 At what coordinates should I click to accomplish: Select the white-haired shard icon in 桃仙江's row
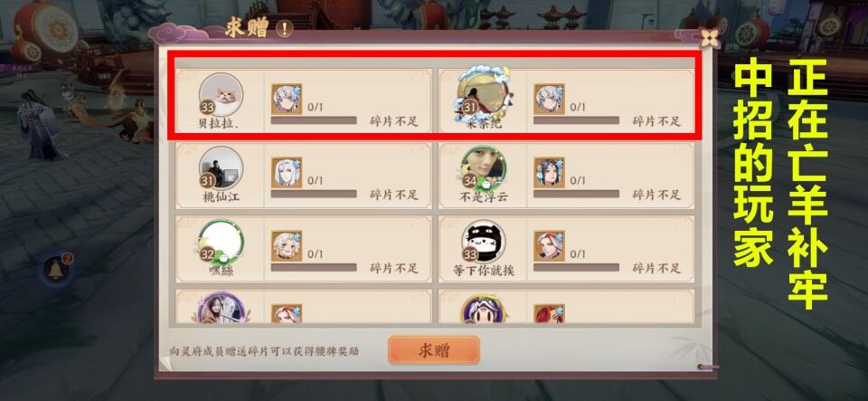(287, 172)
